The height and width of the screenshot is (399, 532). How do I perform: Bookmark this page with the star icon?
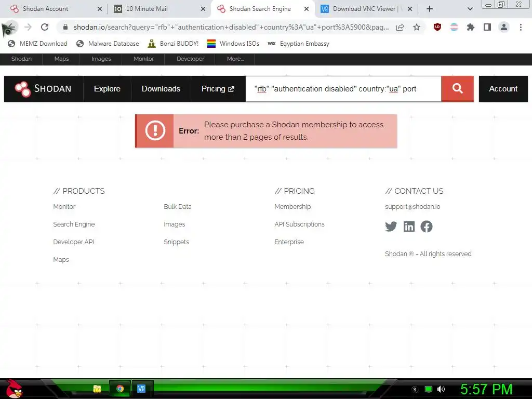click(417, 27)
